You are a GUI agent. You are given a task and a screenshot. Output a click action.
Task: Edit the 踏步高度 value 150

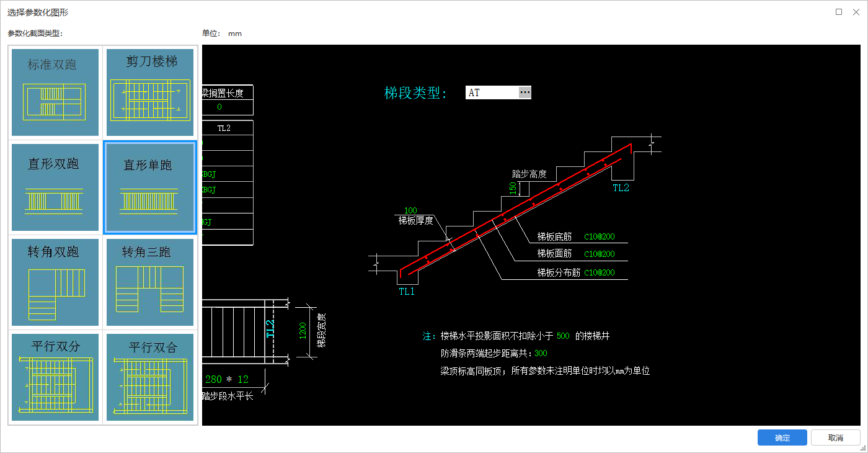click(x=513, y=188)
